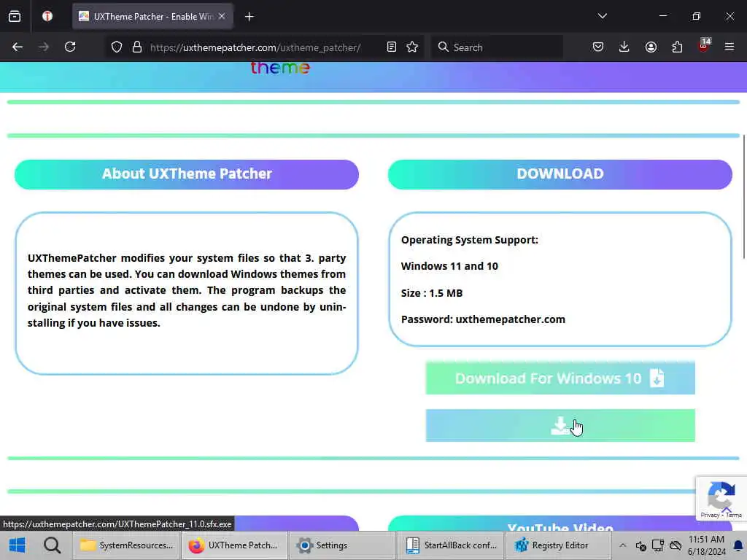
Task: Click the Size : 1.5 MB text
Action: pyautogui.click(x=432, y=293)
